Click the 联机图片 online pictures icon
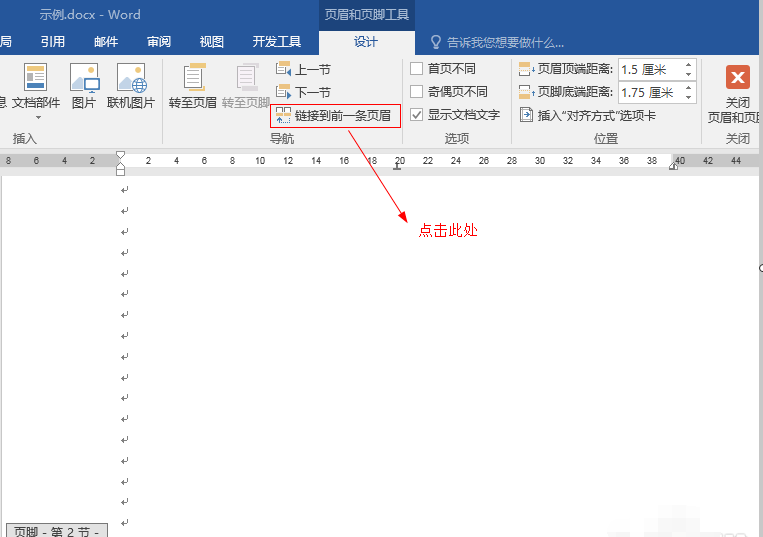The width and height of the screenshot is (763, 537). pos(131,77)
